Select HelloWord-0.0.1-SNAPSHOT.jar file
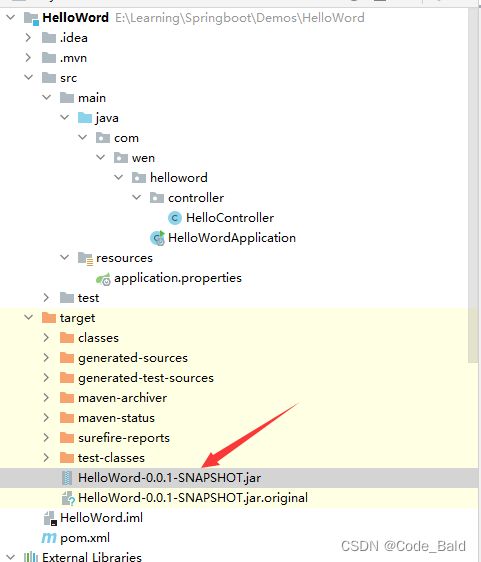481x562 pixels. (x=169, y=478)
